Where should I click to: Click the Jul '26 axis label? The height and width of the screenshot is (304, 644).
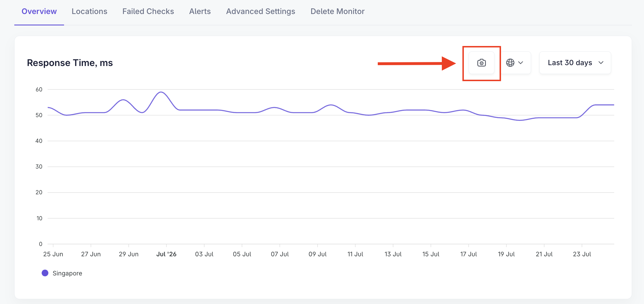(166, 254)
